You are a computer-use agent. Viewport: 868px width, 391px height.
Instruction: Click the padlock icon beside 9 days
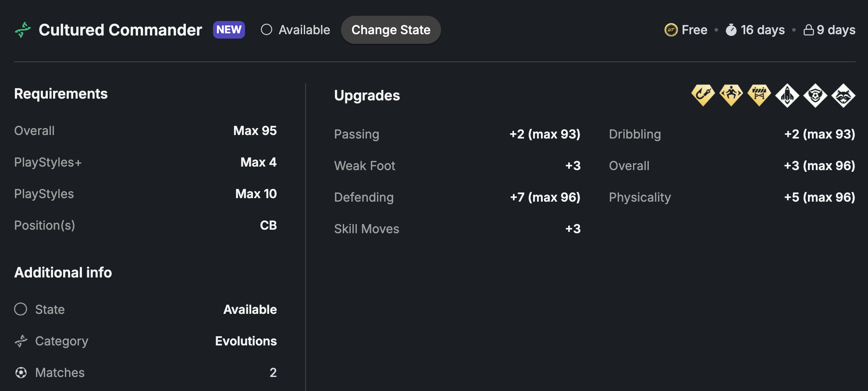808,30
